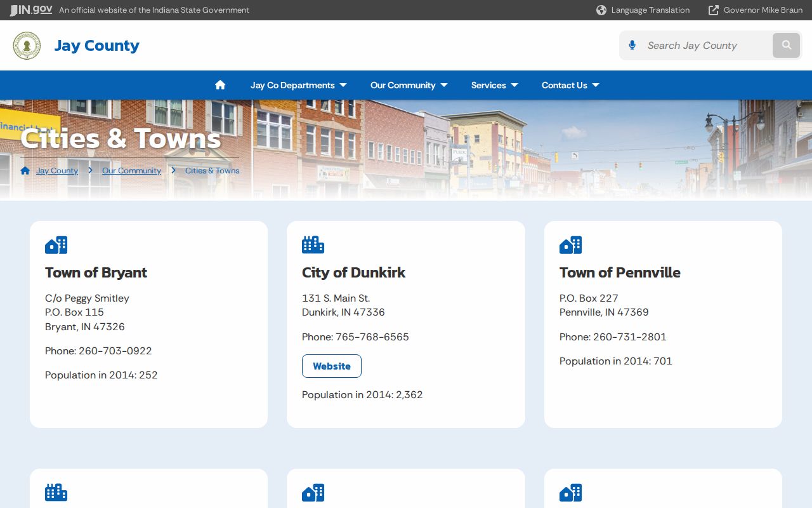Click Pennville phone number 260-731-2801
812x508 pixels.
pos(630,337)
